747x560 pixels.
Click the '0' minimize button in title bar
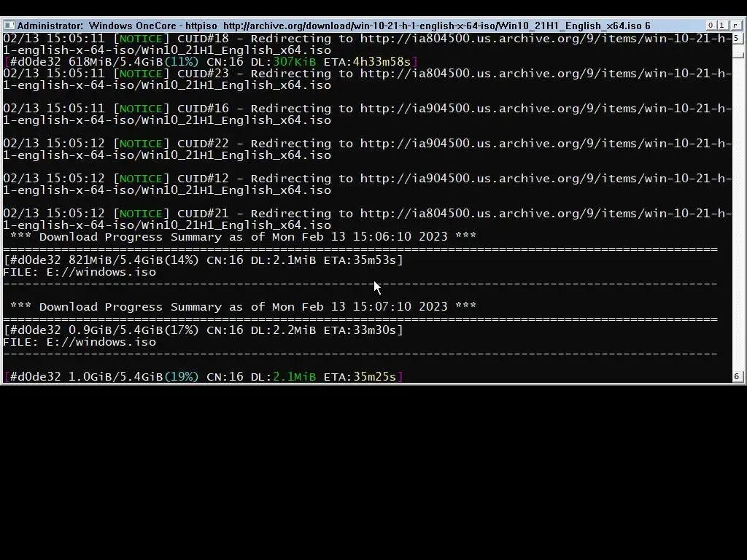[711, 26]
